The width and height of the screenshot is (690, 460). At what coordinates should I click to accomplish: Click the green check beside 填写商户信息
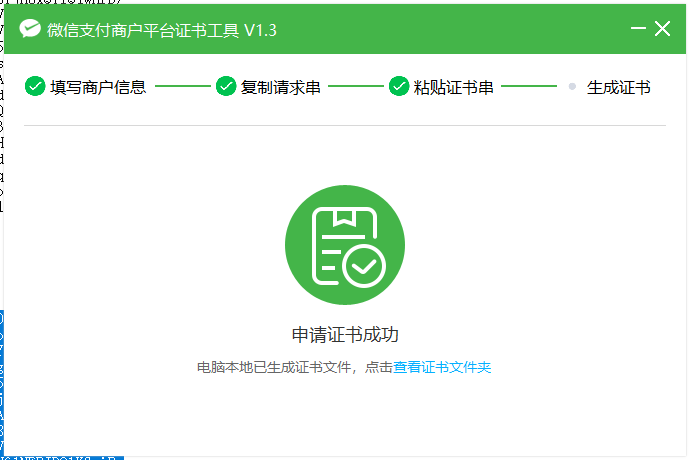click(x=35, y=86)
